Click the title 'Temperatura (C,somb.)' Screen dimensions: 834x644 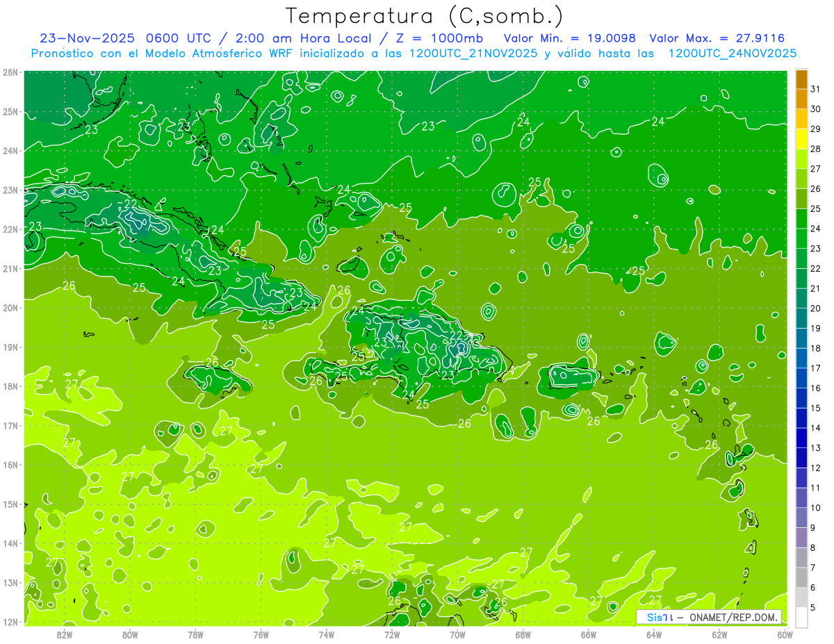coord(425,17)
